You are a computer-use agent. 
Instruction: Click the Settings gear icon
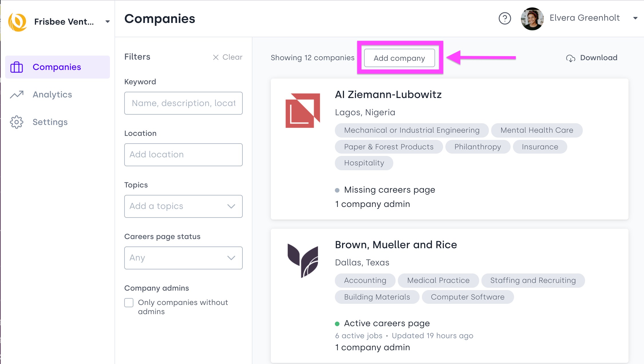[17, 122]
